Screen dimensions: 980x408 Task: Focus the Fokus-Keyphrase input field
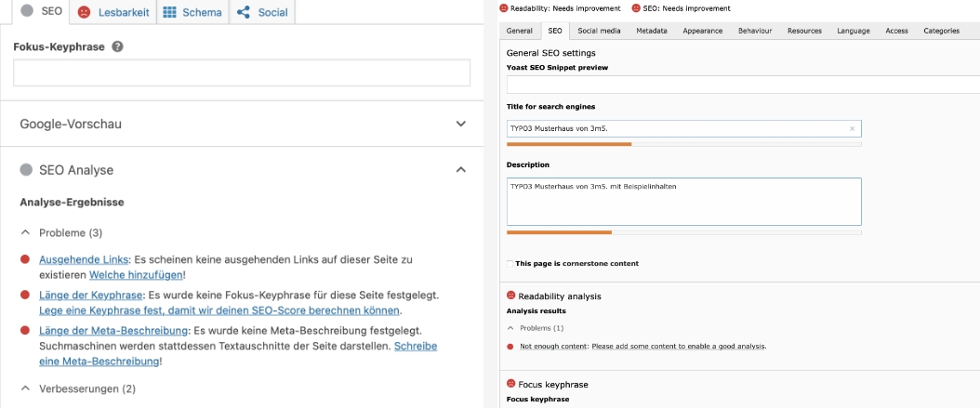[x=241, y=73]
